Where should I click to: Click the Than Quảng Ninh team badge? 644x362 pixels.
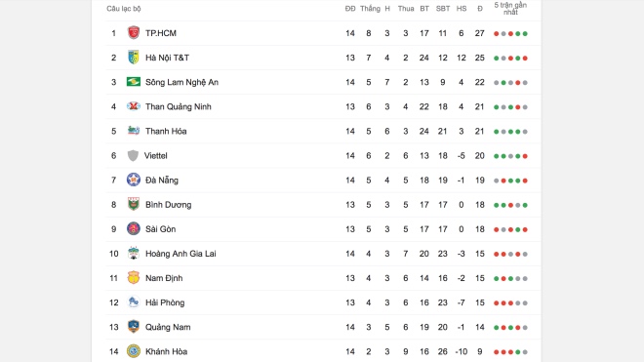(x=134, y=106)
